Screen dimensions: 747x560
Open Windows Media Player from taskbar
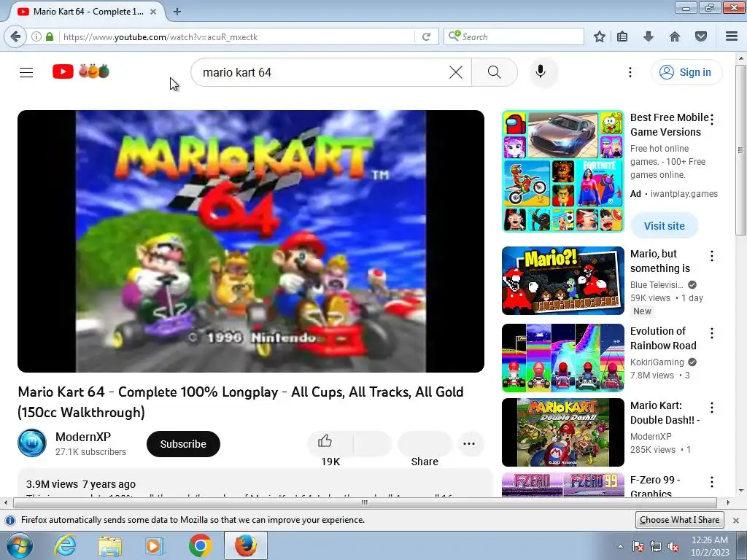tap(155, 545)
